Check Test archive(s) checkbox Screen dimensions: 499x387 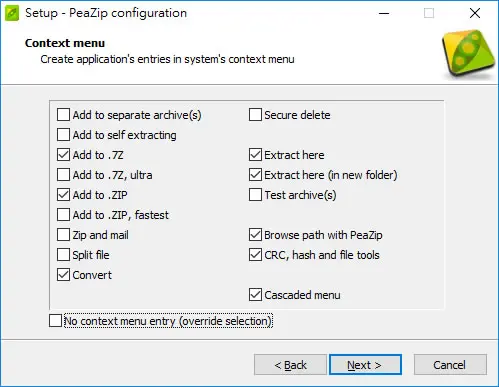pyautogui.click(x=255, y=195)
